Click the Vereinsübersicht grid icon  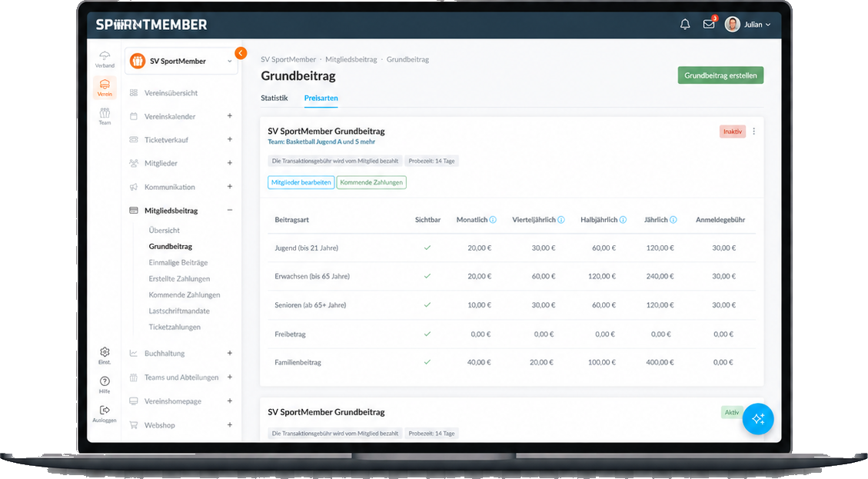tap(134, 93)
